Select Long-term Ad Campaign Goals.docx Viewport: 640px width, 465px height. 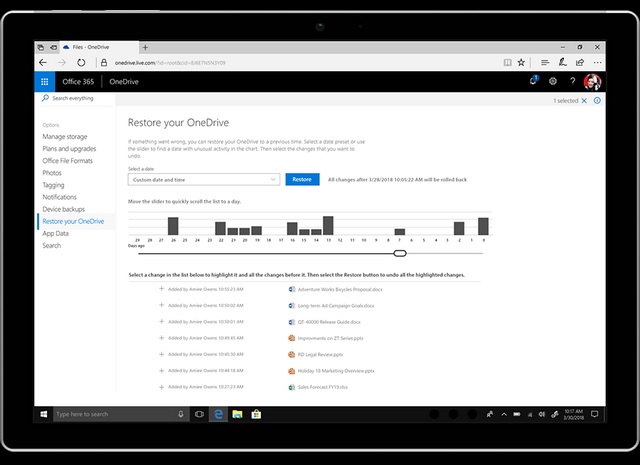pos(336,306)
